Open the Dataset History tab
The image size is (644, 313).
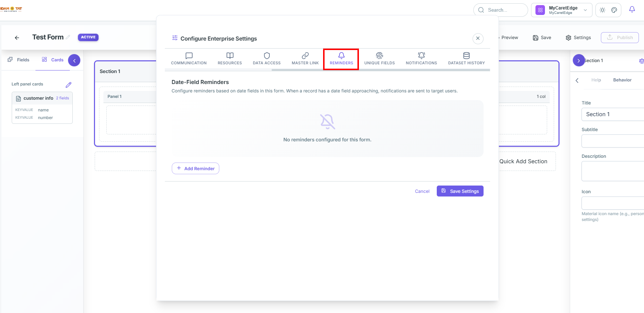click(x=466, y=59)
